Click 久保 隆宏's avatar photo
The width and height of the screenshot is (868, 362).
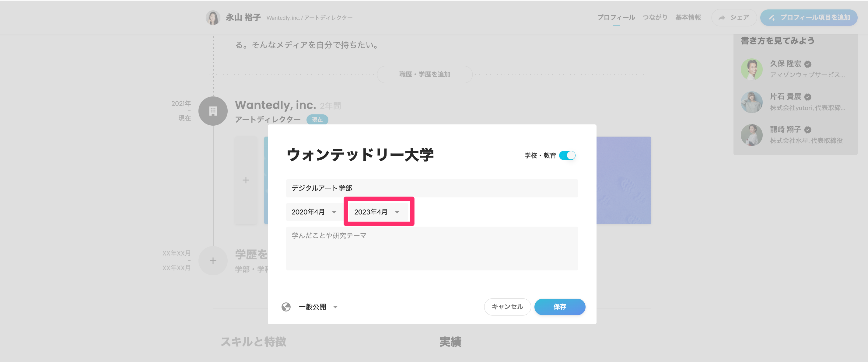751,69
